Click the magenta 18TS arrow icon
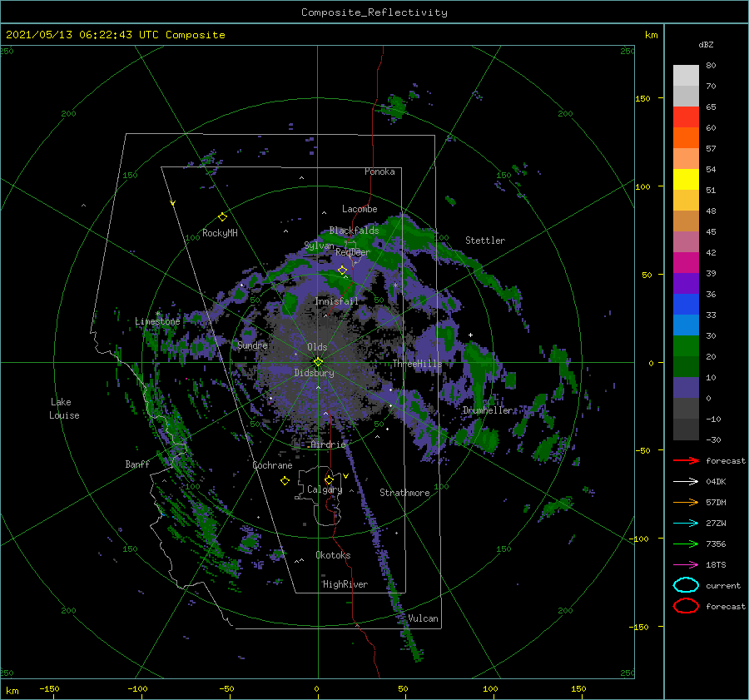Viewport: 749px width, 700px height. [x=686, y=565]
